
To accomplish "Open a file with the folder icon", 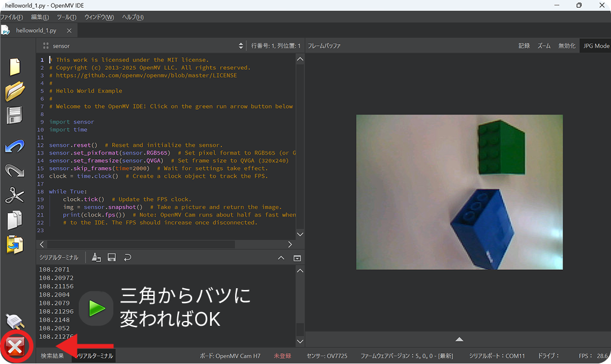I will point(15,91).
